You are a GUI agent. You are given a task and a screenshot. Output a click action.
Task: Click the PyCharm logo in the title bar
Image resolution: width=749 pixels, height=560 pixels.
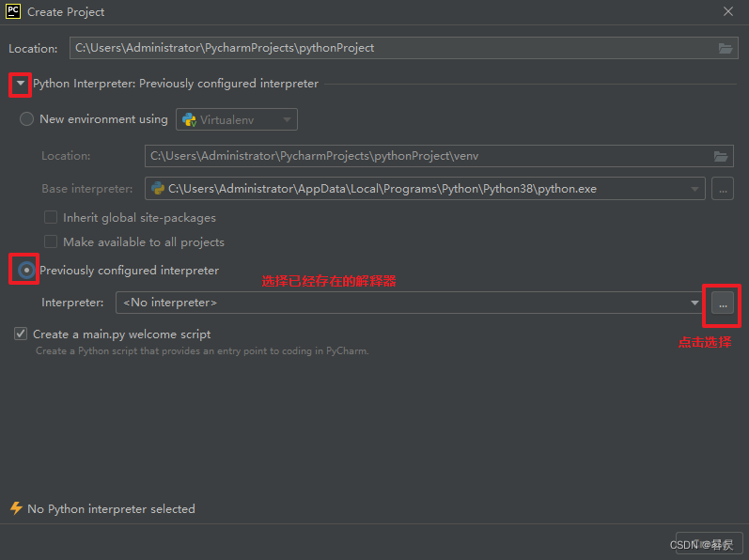coord(13,11)
